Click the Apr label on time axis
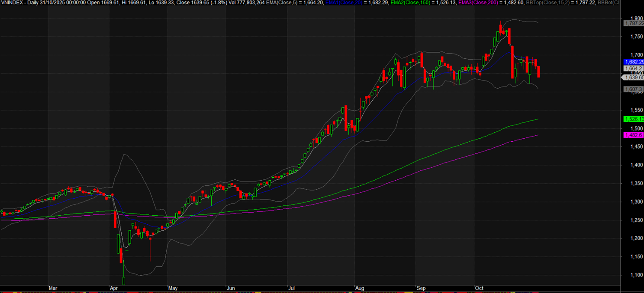644x293 pixels. [114, 288]
